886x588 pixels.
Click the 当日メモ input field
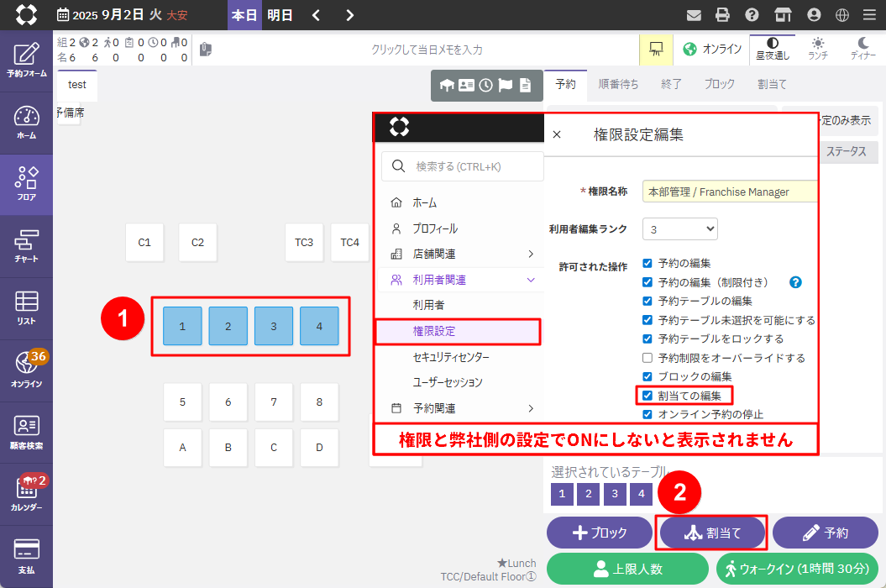tap(427, 50)
